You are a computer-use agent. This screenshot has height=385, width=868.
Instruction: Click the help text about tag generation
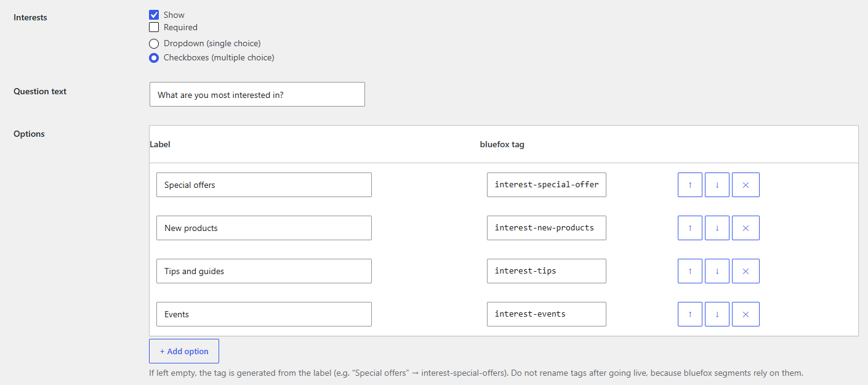coord(476,373)
